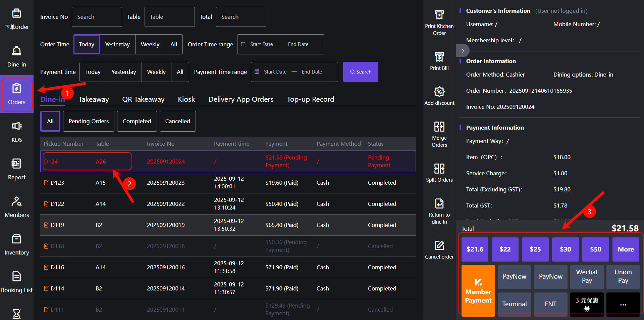Switch to the Takeaway tab
This screenshot has width=644, height=320.
point(94,99)
